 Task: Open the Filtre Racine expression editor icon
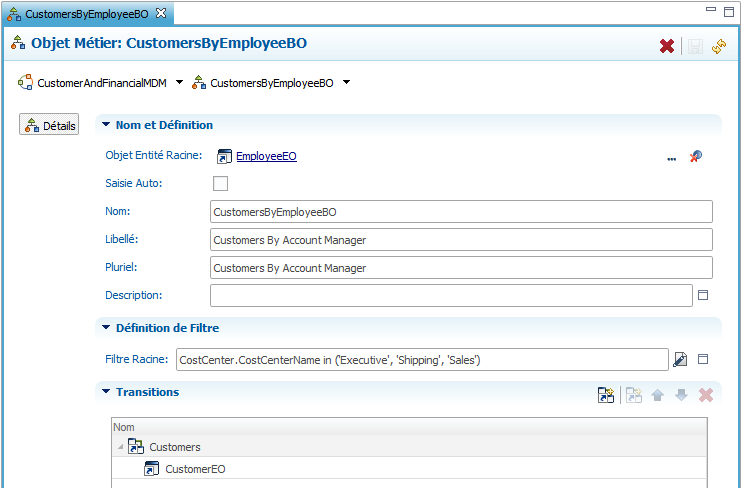[680, 359]
